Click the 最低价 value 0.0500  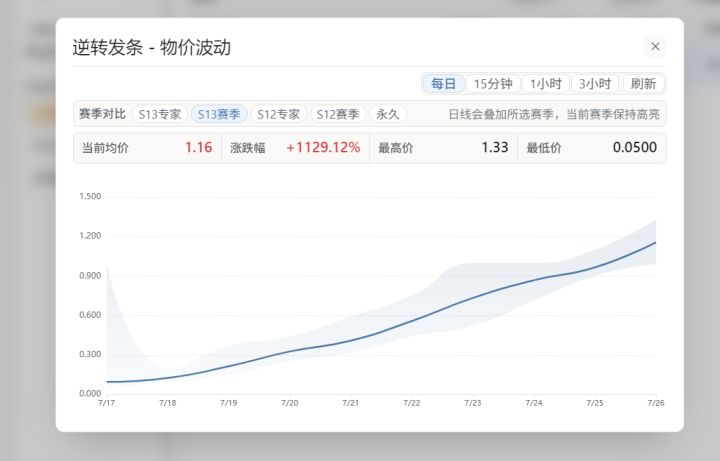tap(635, 148)
